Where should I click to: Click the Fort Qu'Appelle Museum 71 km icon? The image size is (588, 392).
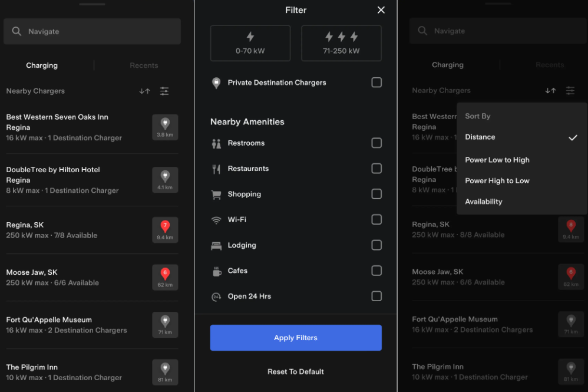point(165,325)
